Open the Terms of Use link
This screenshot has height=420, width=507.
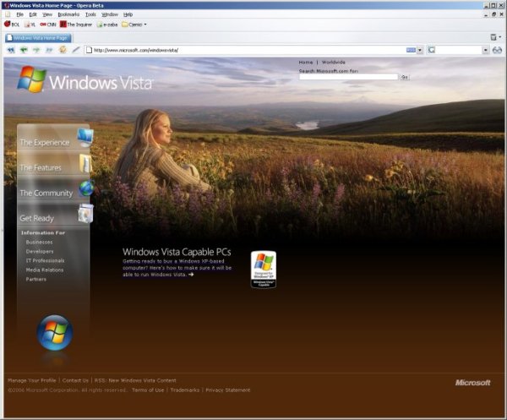[x=148, y=390]
